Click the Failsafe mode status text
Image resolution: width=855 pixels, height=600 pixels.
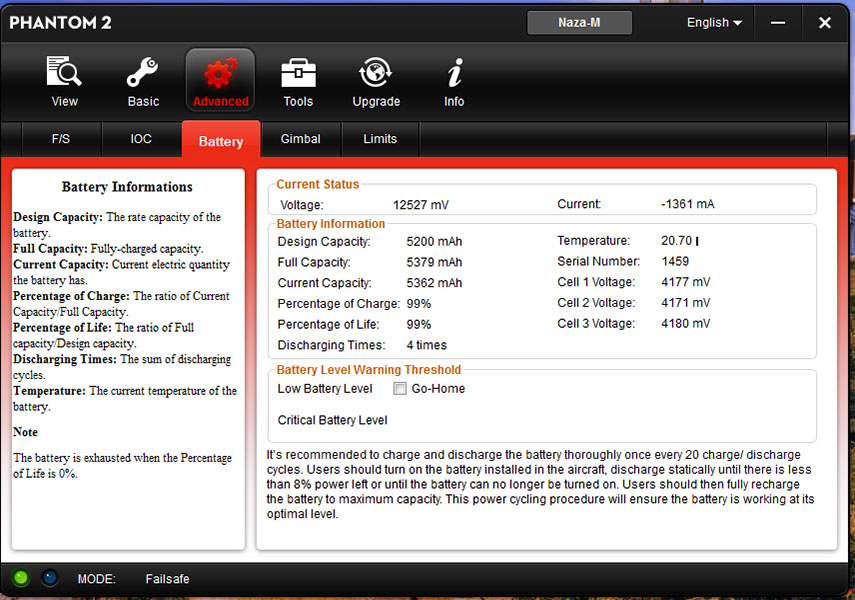167,579
